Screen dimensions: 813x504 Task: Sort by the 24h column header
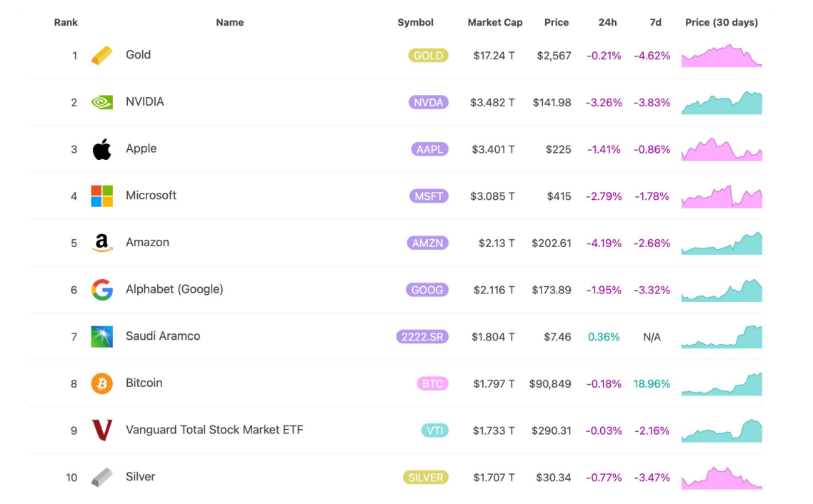coord(608,22)
